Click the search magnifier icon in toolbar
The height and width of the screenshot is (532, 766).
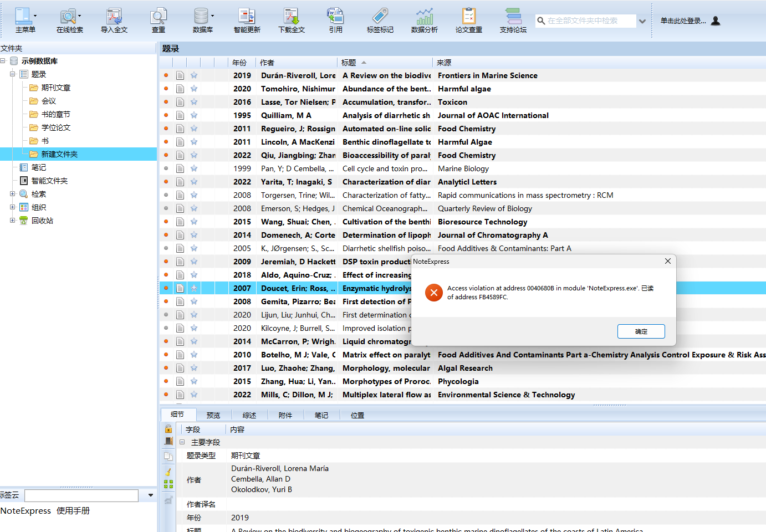(541, 21)
